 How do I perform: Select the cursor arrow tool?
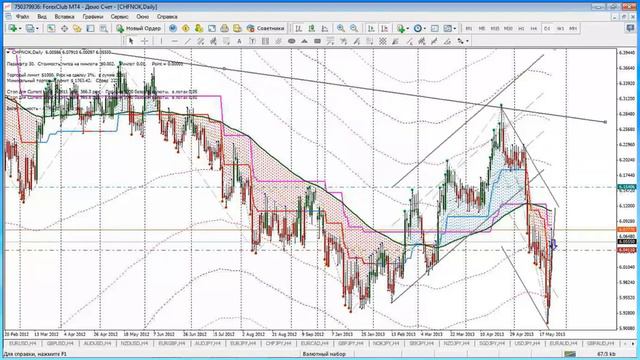click(x=131, y=41)
